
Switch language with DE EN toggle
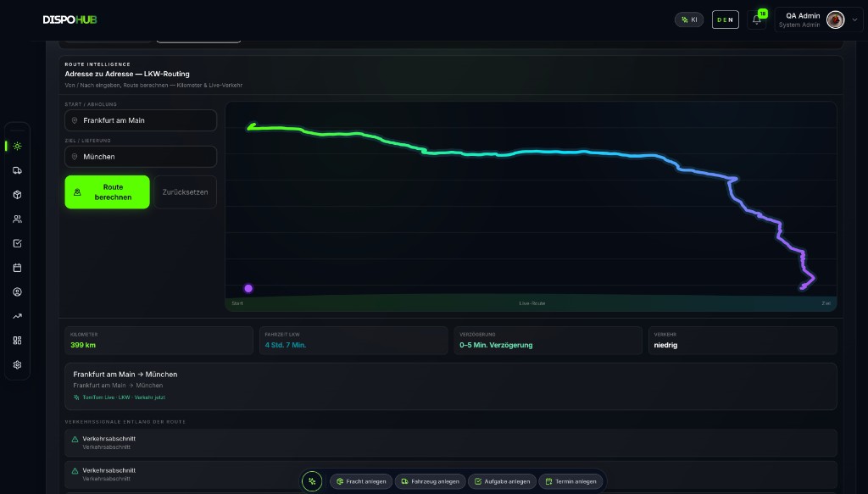[x=726, y=20]
